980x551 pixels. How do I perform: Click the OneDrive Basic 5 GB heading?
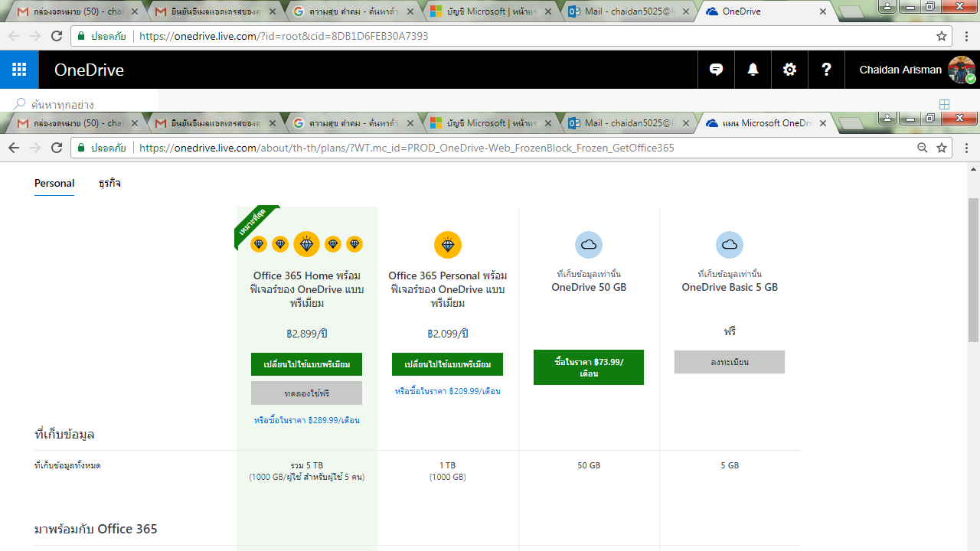coord(730,288)
